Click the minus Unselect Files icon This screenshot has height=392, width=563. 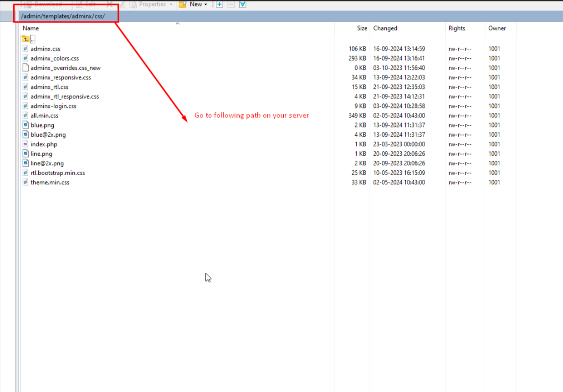pos(231,4)
